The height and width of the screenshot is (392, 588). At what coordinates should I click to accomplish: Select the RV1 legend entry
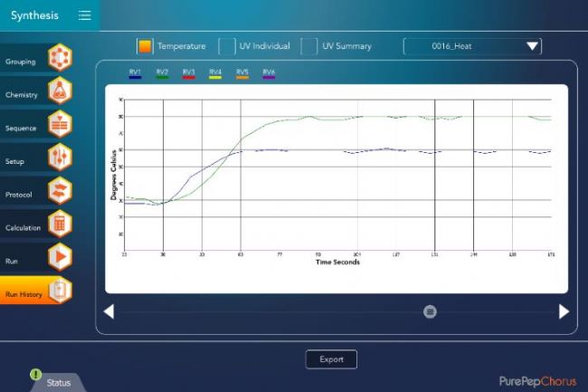coord(135,74)
